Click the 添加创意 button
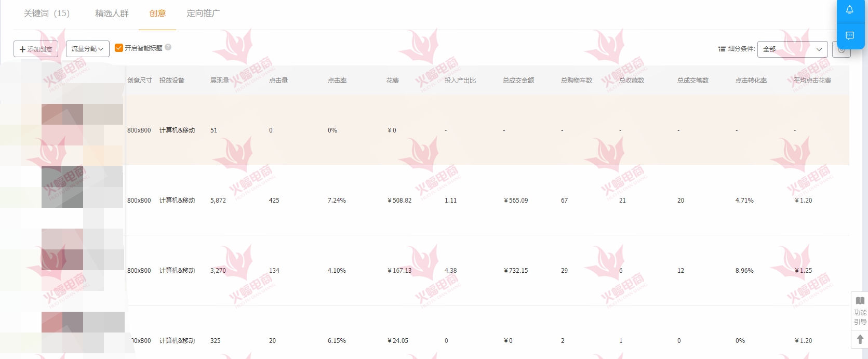The height and width of the screenshot is (359, 868). tap(36, 49)
